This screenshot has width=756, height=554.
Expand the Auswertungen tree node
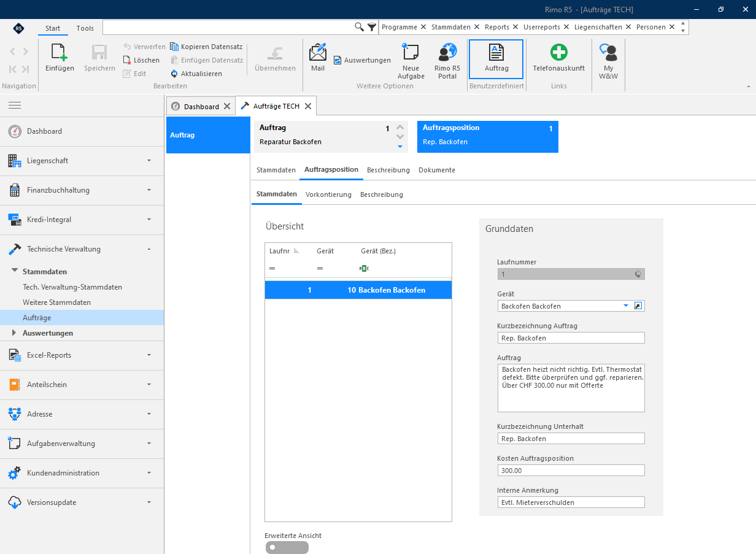[x=15, y=333]
